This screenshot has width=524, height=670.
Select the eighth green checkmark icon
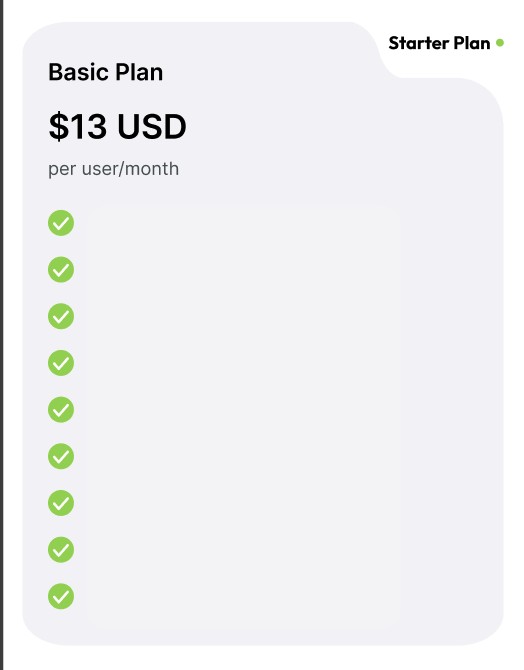click(61, 550)
